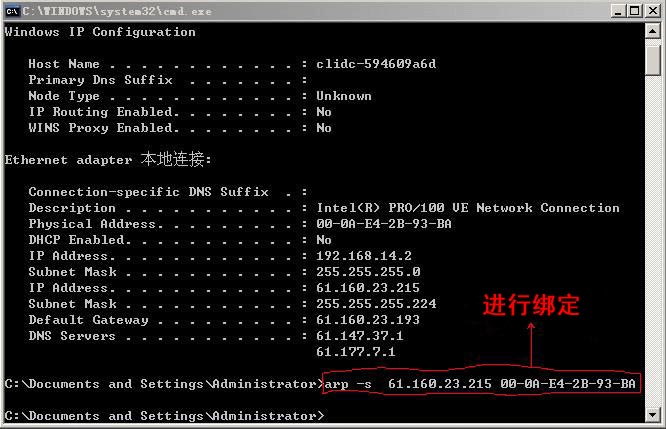Click the DNS server 61.147.37.1

360,336
